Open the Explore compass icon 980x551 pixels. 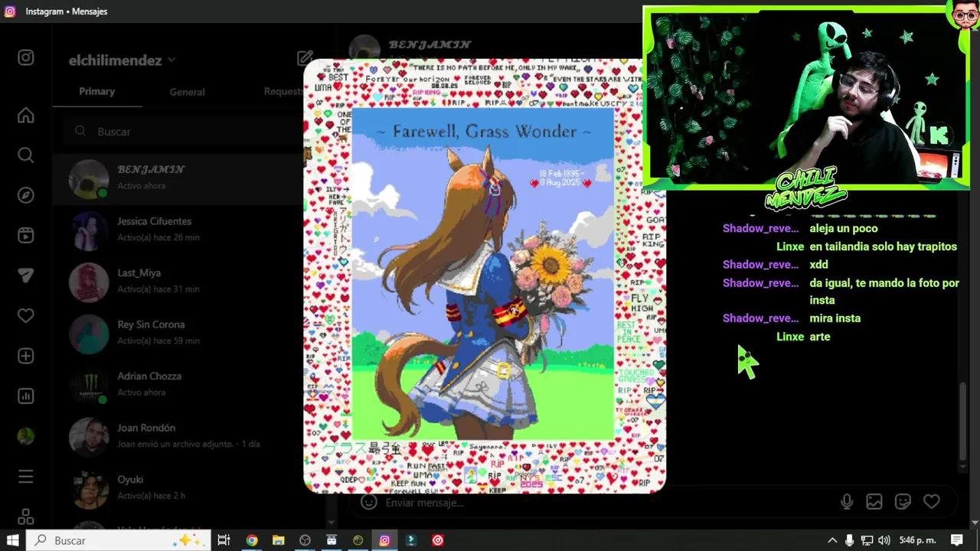[x=26, y=195]
